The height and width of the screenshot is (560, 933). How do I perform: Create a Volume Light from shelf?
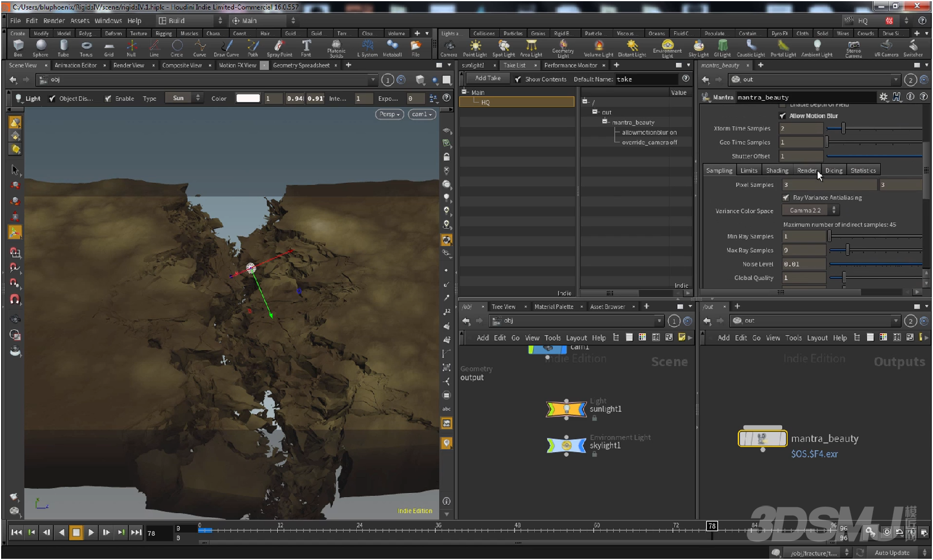click(x=598, y=47)
